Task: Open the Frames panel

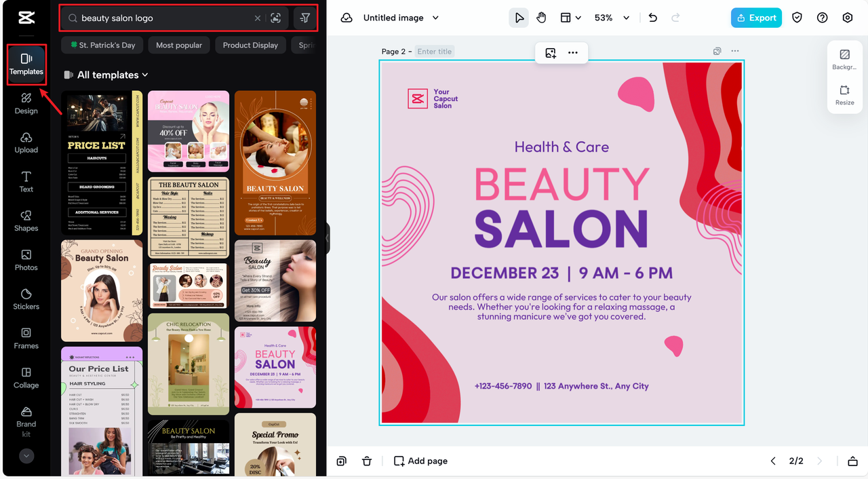Action: (26, 339)
